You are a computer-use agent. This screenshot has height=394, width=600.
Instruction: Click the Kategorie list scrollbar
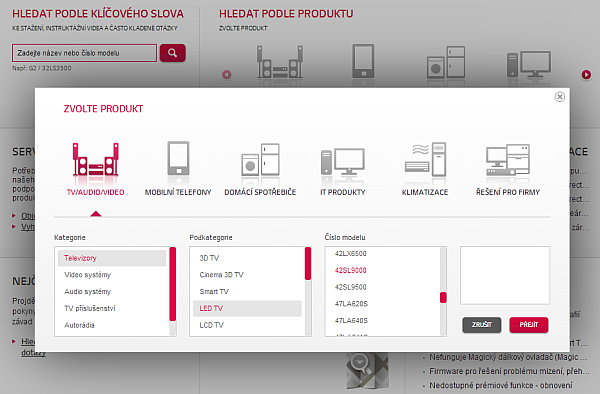pyautogui.click(x=173, y=284)
